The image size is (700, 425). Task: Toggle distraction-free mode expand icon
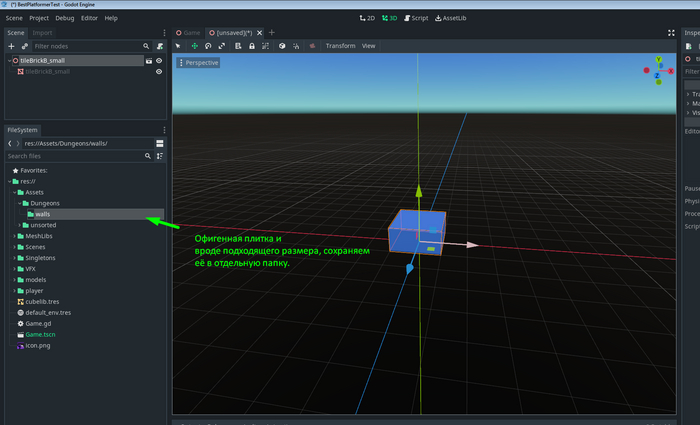click(x=670, y=33)
